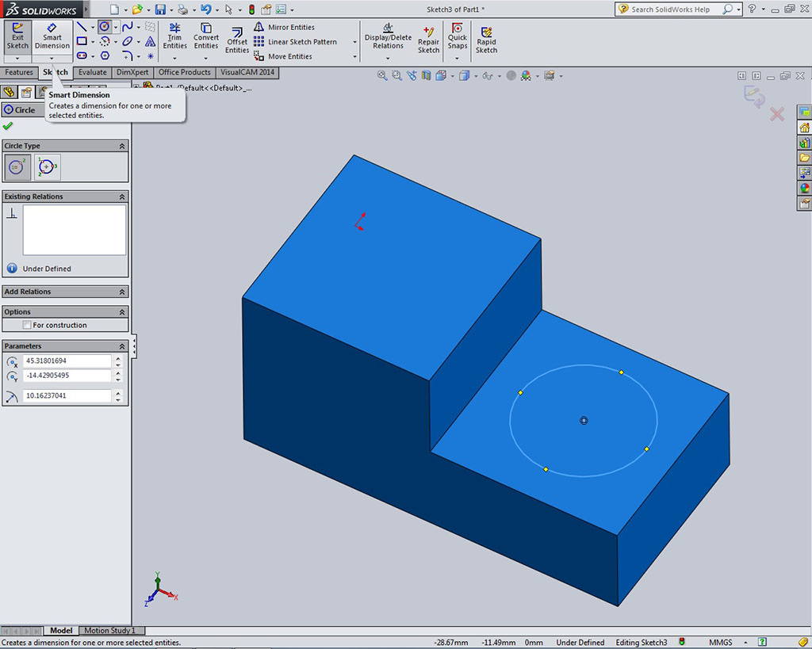Choose Convert Entities in the sketch toolbar
This screenshot has width=812, height=649.
click(x=206, y=36)
